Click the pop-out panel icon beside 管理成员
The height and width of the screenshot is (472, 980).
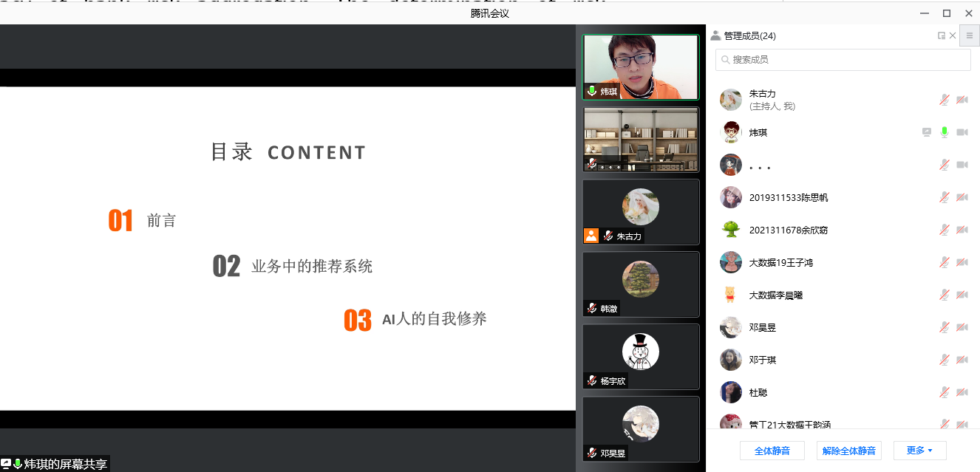tap(941, 35)
